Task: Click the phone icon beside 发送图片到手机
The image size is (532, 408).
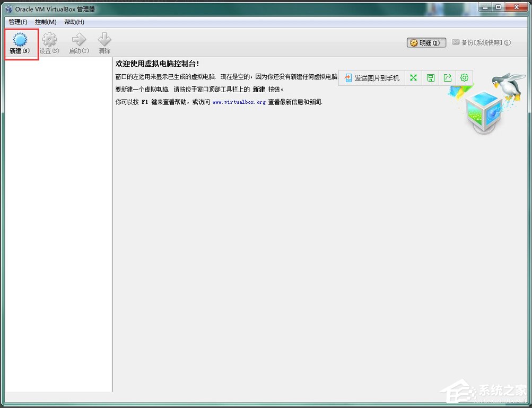Action: tap(347, 77)
